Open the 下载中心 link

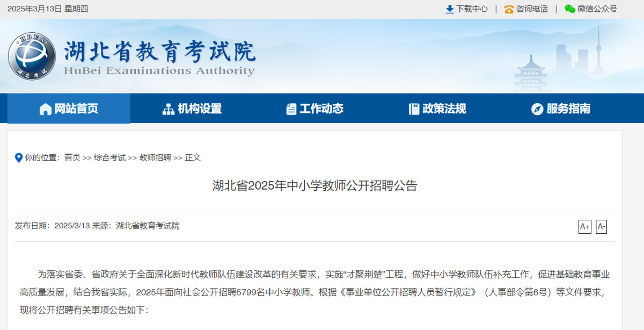[x=472, y=9]
